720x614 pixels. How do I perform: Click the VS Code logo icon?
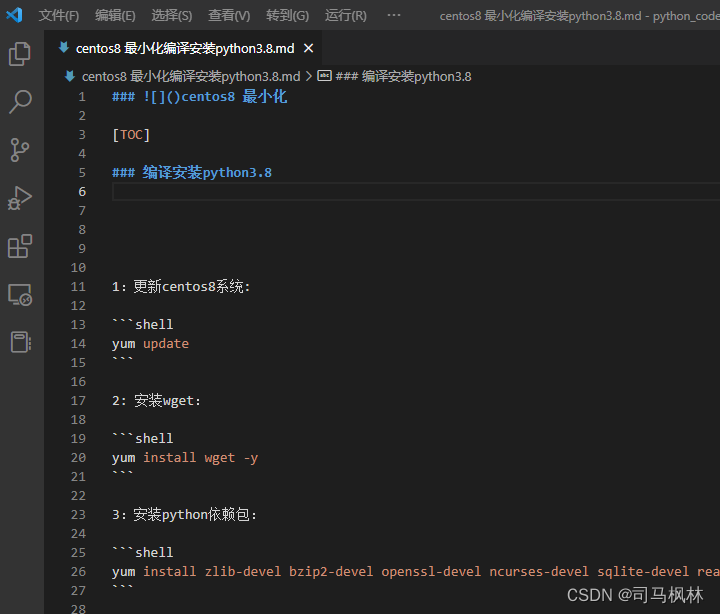click(x=14, y=15)
